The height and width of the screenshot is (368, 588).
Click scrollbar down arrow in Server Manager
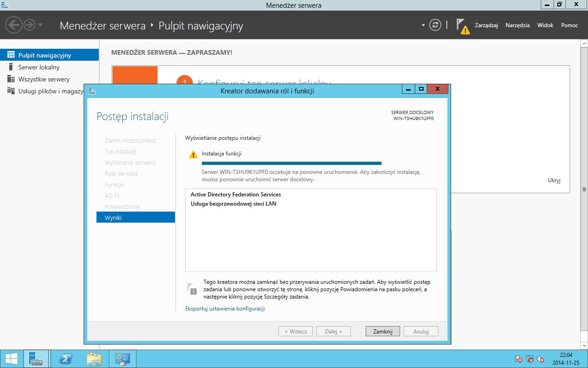tap(584, 345)
